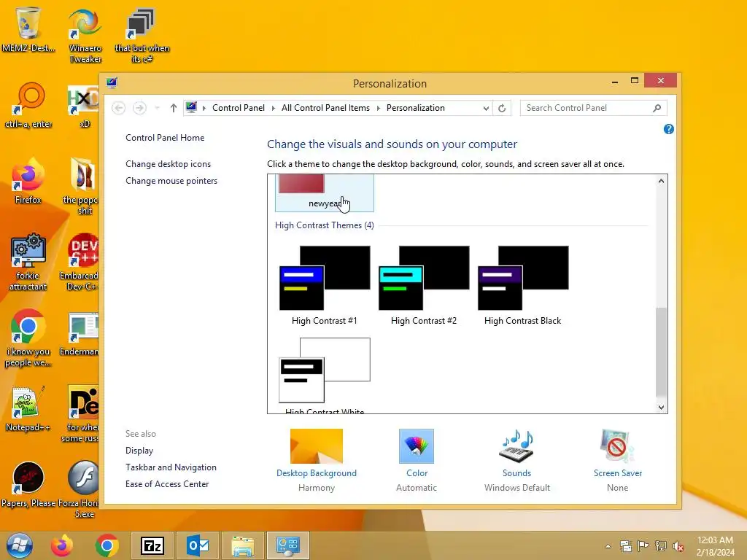Click the Back navigation arrow
The height and width of the screenshot is (560, 747).
119,108
